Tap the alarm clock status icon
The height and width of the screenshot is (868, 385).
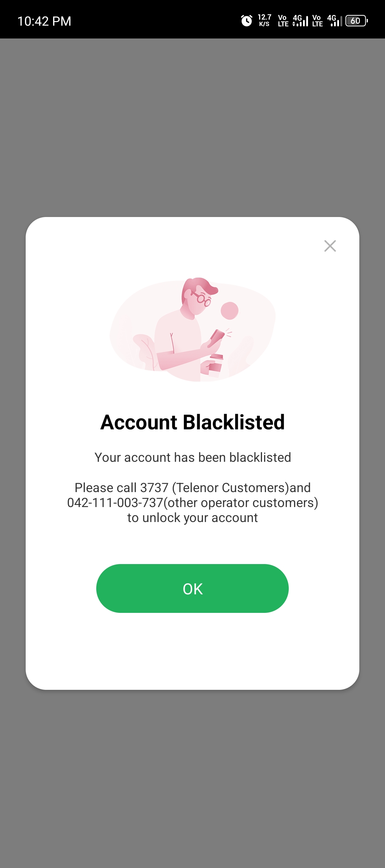247,21
